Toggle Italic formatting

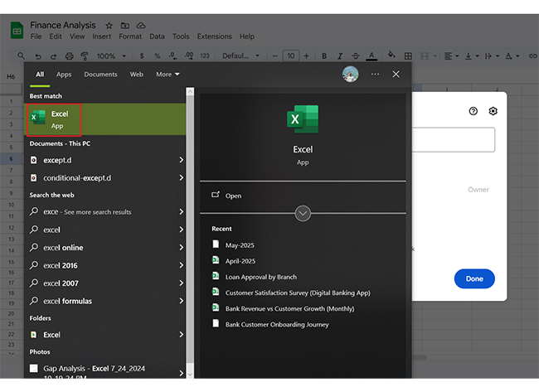340,56
